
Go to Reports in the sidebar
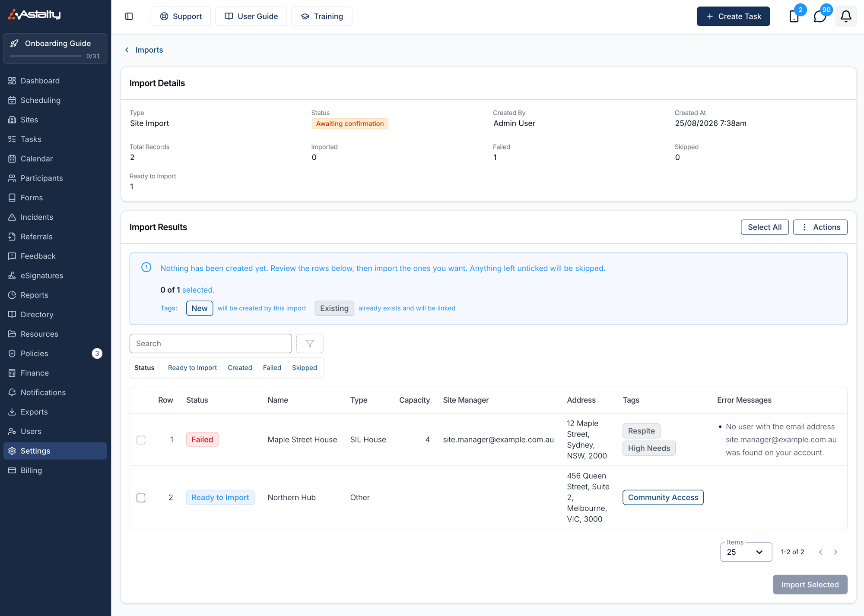click(x=55, y=295)
